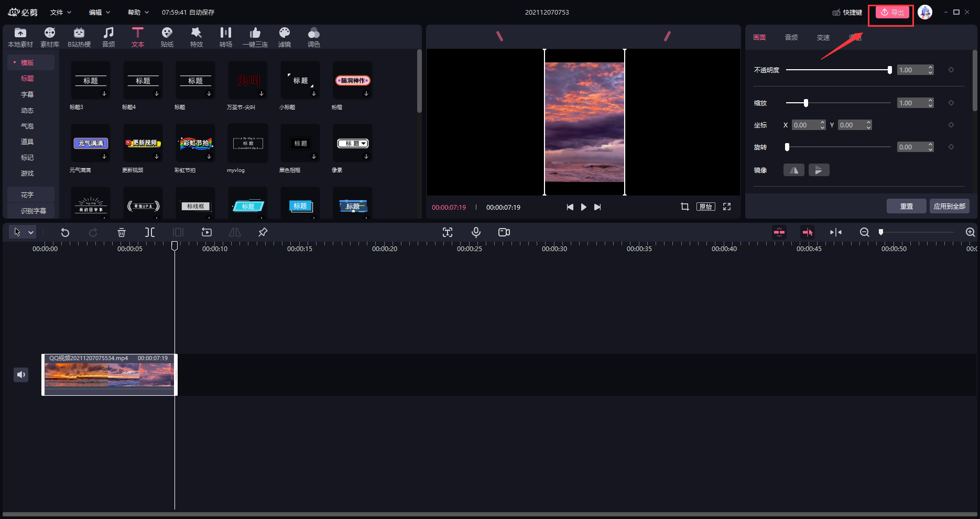Click the delete trash can icon
The height and width of the screenshot is (519, 980).
pyautogui.click(x=122, y=232)
